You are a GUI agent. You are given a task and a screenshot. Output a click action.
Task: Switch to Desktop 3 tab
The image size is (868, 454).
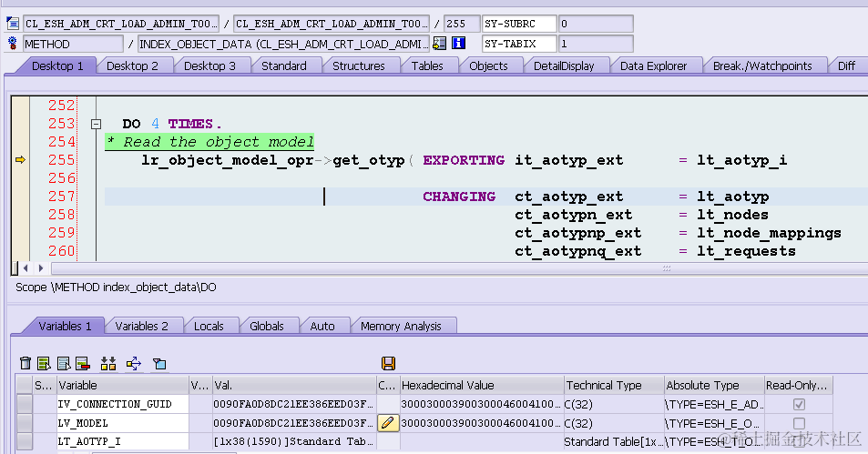click(209, 66)
